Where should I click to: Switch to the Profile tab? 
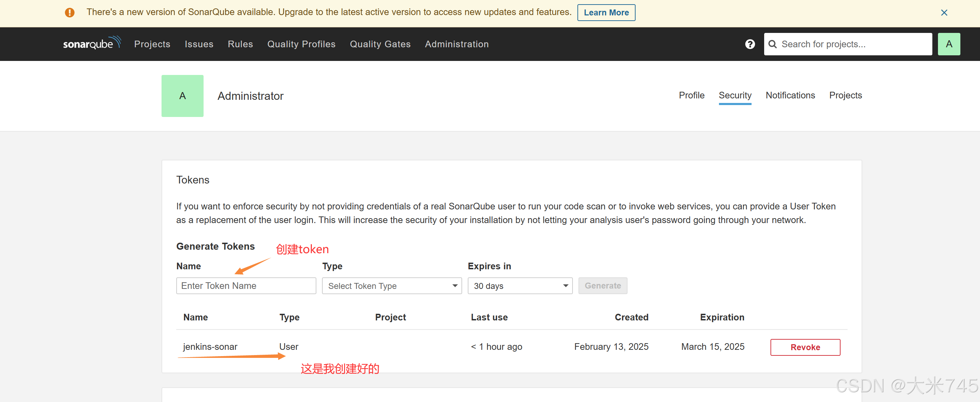click(x=691, y=96)
